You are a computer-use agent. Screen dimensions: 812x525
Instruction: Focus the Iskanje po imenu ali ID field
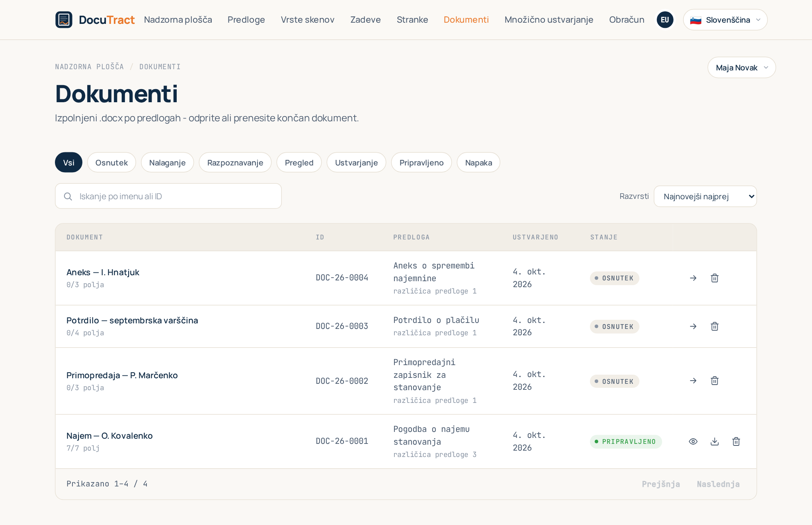pyautogui.click(x=168, y=196)
